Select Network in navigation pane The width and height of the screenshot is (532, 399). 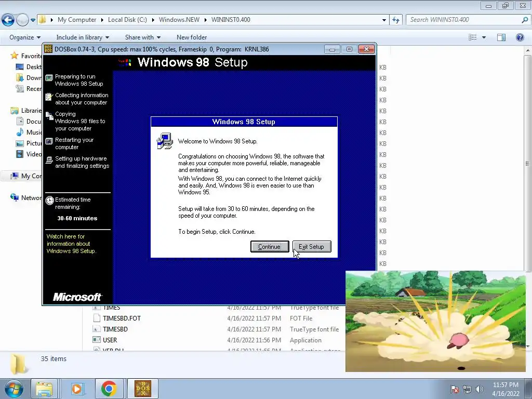pyautogui.click(x=26, y=197)
